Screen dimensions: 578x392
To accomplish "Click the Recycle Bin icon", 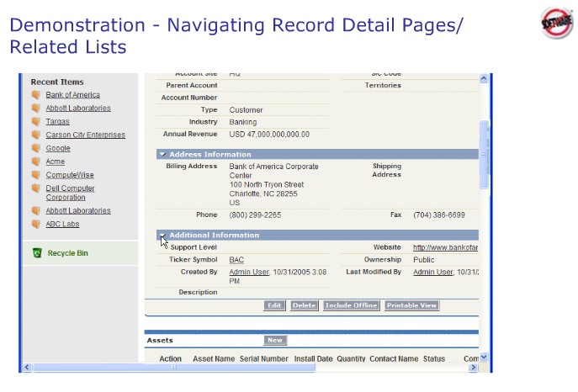I will [x=37, y=252].
